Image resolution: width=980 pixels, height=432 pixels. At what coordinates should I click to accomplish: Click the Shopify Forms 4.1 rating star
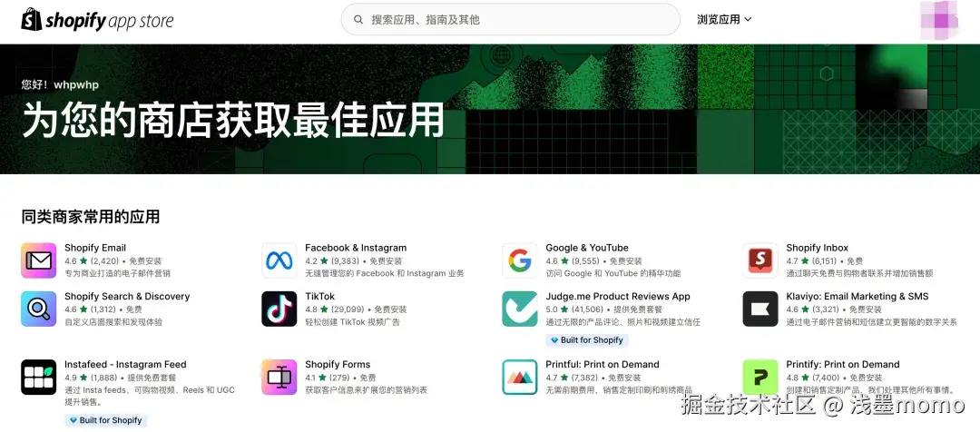pyautogui.click(x=324, y=378)
